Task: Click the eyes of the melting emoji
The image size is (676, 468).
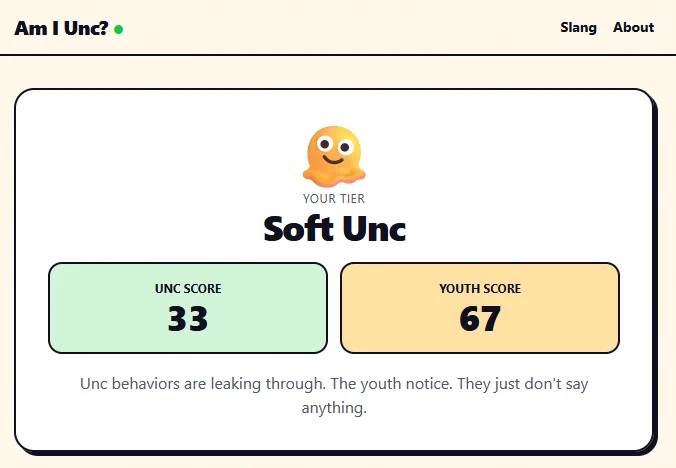Action: (x=335, y=145)
